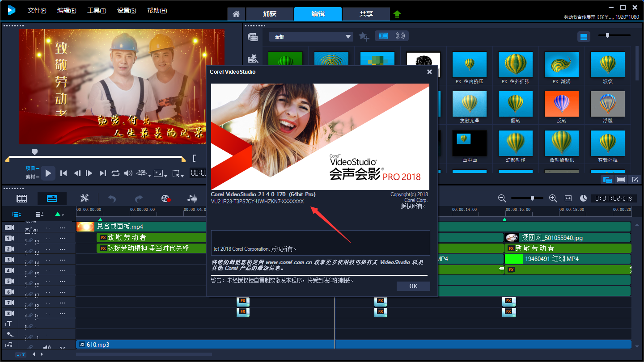This screenshot has width=644, height=362.
Task: Toggle library thumbnail view button
Action: [x=584, y=37]
